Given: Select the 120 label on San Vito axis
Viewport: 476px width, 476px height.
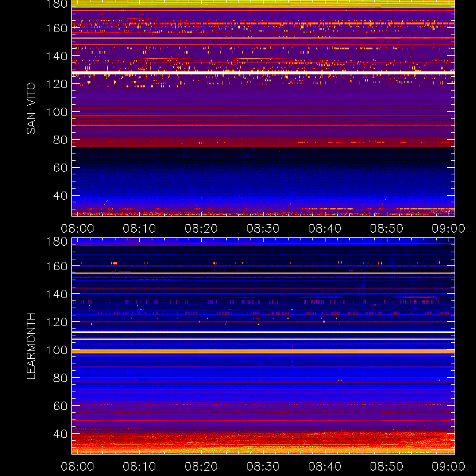Looking at the screenshot, I should 57,84.
